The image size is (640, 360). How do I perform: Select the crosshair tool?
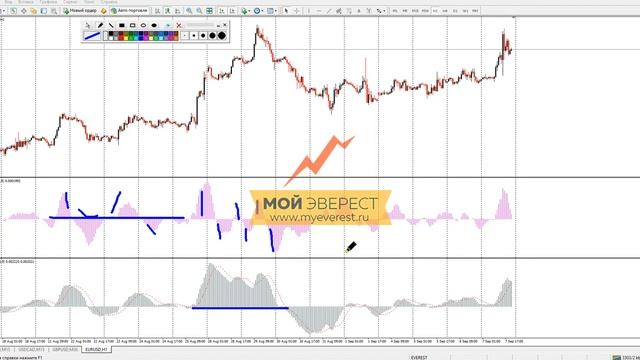pos(297,11)
